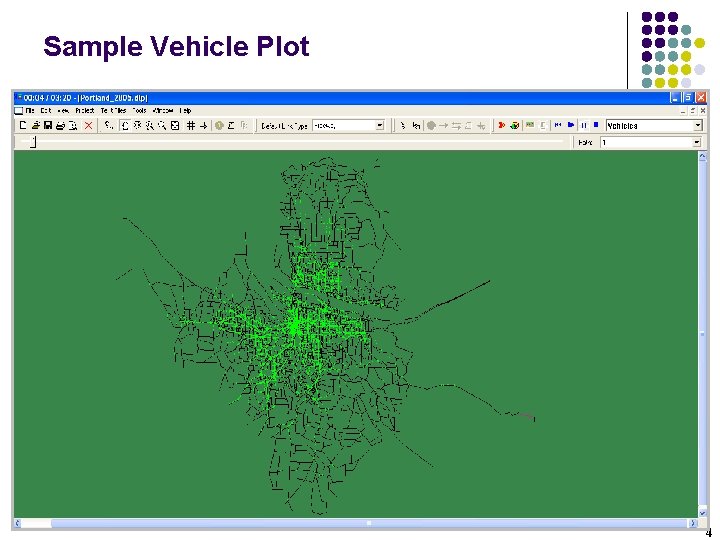Open the Tools menu
The width and height of the screenshot is (720, 540).
[140, 111]
